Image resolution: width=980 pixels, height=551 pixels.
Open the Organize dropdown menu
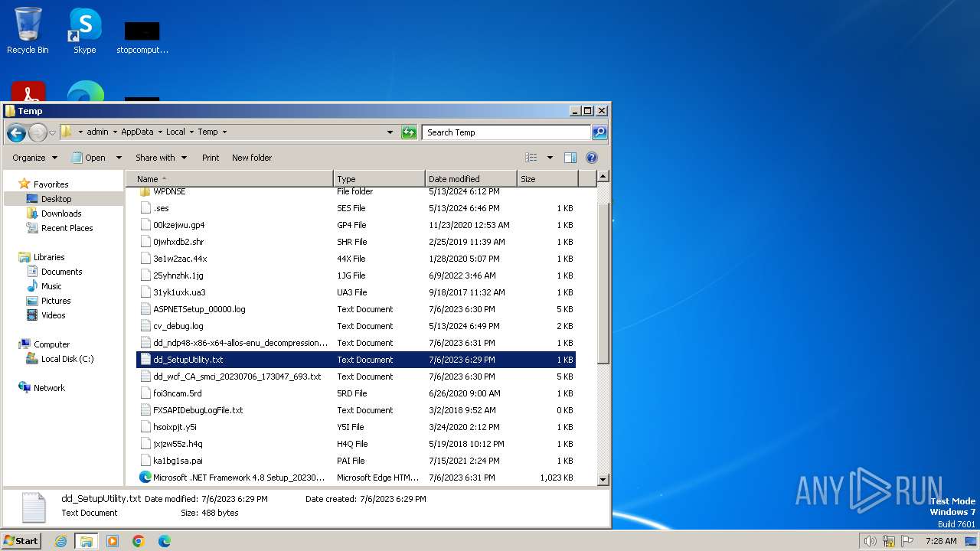click(x=34, y=158)
